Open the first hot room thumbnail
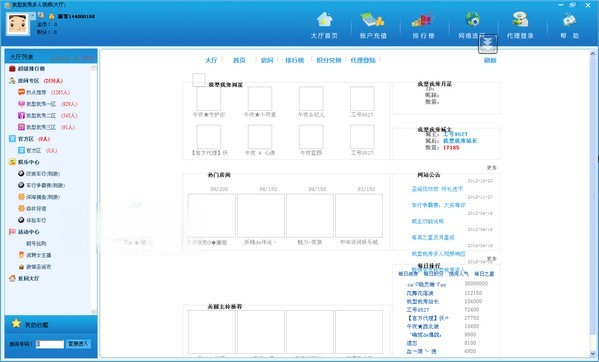This screenshot has width=599, height=362. click(212, 216)
